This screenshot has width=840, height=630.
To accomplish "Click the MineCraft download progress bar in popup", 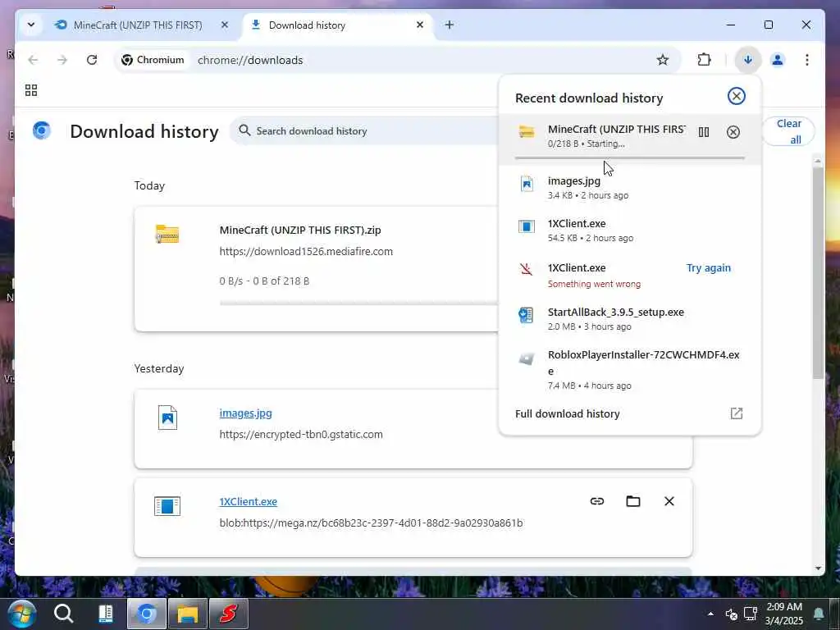I will pyautogui.click(x=629, y=158).
